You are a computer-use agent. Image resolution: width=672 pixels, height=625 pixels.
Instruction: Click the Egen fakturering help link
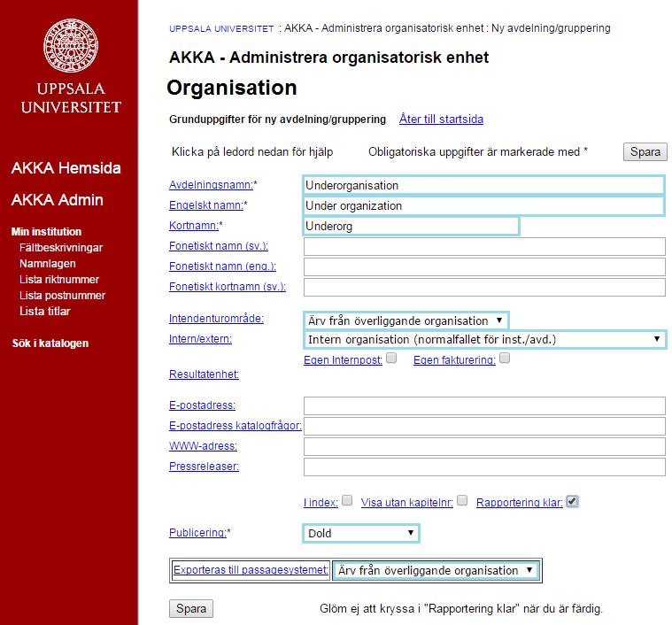[x=454, y=359]
